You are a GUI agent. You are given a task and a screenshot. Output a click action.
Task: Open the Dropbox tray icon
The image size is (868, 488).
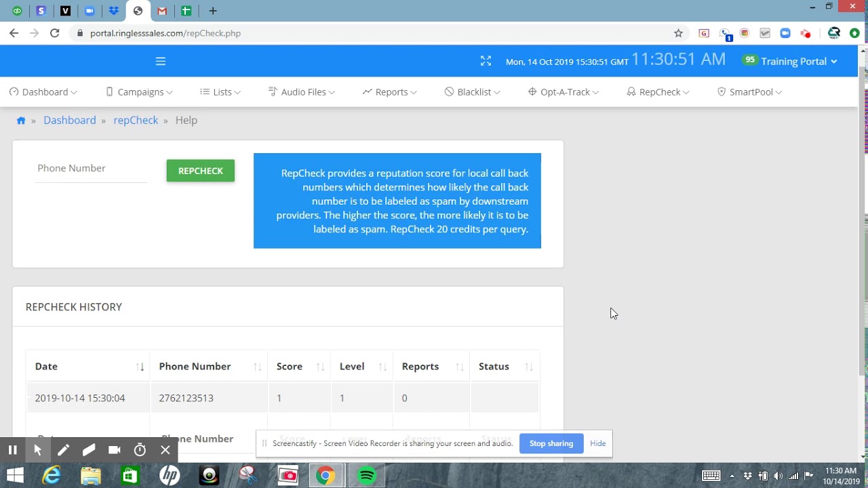[x=748, y=476]
